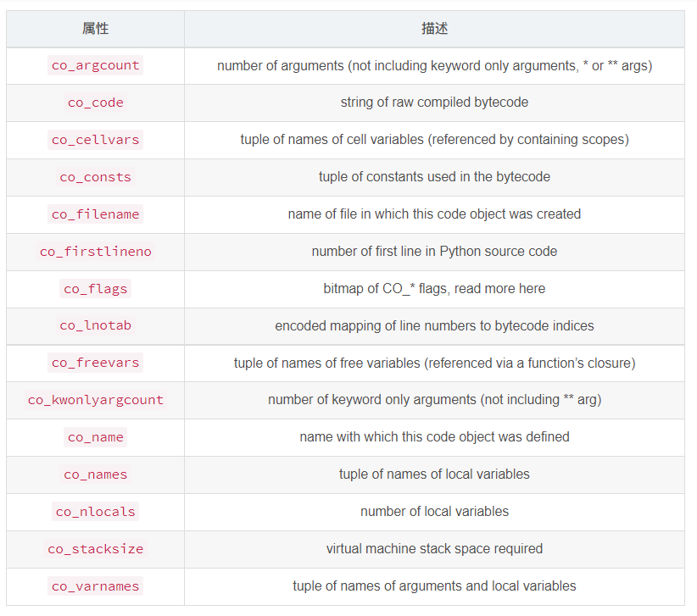This screenshot has height=616, width=697.
Task: Click the co_flags code label
Action: (95, 289)
